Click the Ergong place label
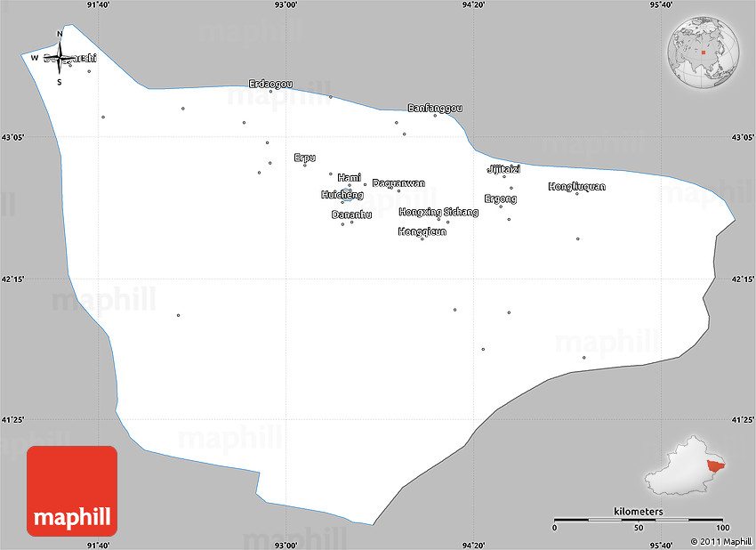Viewport: 756px width, 550px height. click(x=500, y=198)
